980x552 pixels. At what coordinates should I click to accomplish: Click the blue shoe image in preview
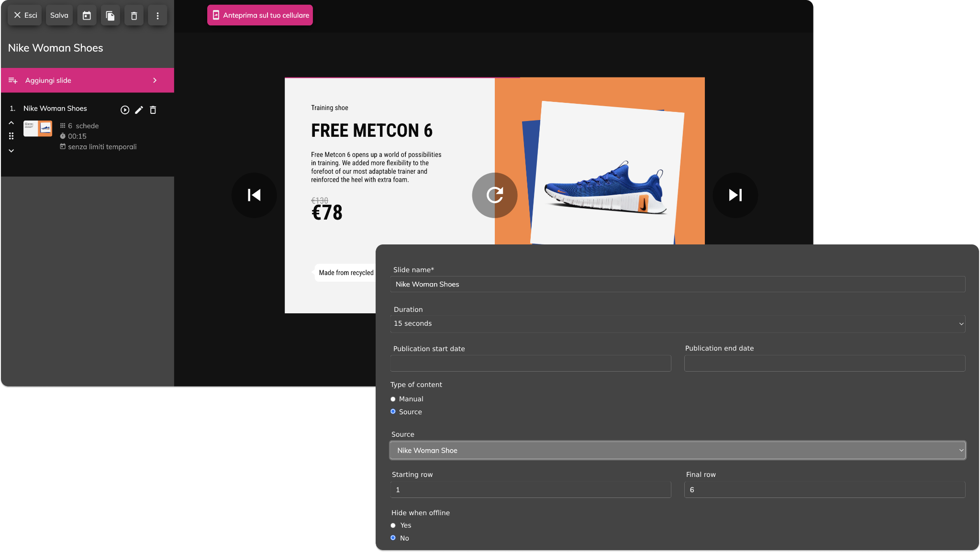[606, 187]
